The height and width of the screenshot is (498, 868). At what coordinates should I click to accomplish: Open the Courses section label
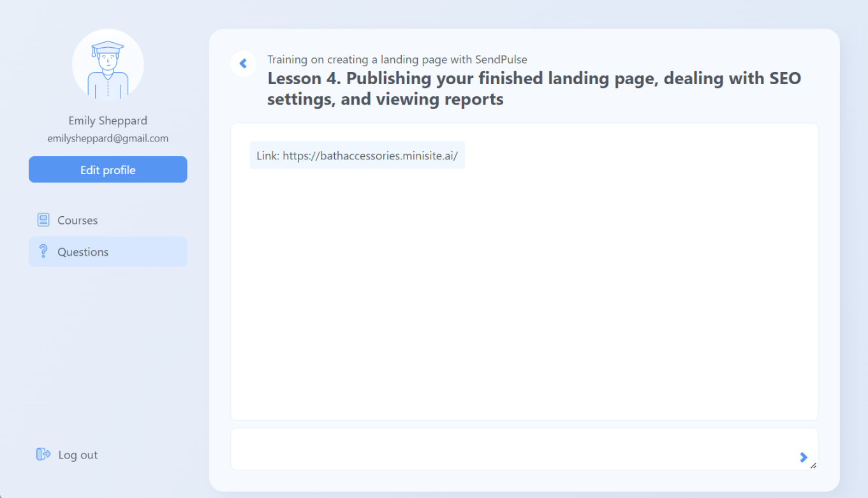pyautogui.click(x=77, y=220)
